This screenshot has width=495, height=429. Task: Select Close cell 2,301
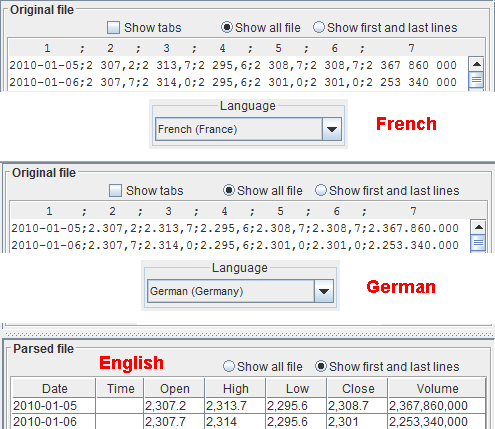pos(357,421)
